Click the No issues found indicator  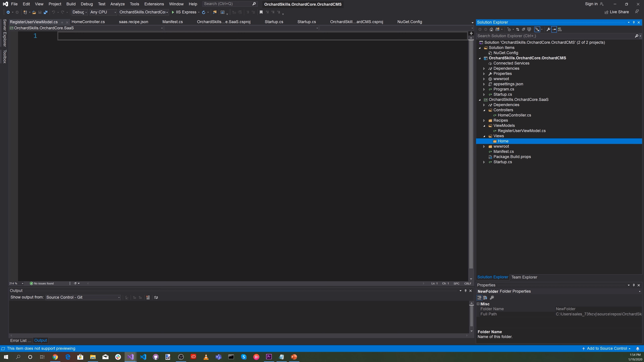click(42, 284)
